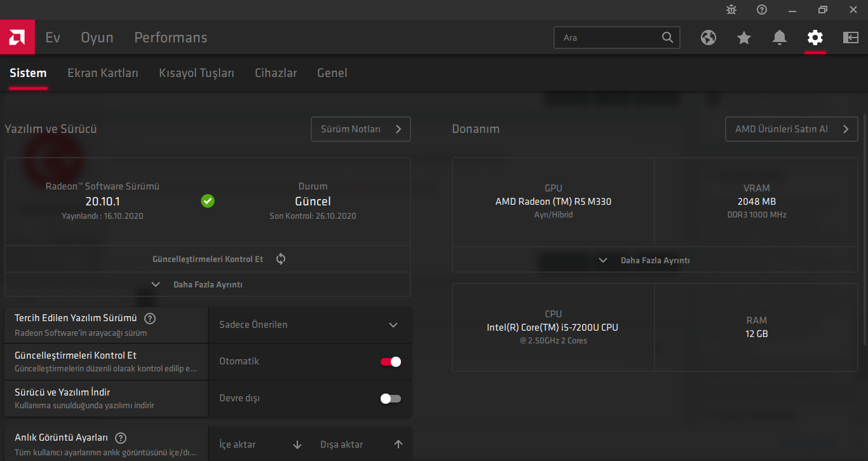Click AMD Radeon (TM) R5 M330 GPU name
This screenshot has width=868, height=461.
[553, 202]
